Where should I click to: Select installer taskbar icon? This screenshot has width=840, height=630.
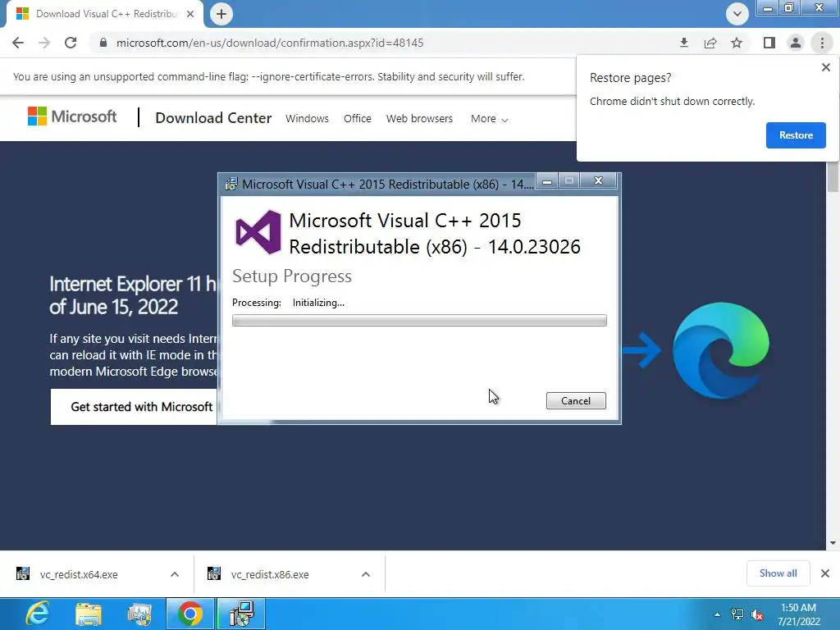click(242, 614)
